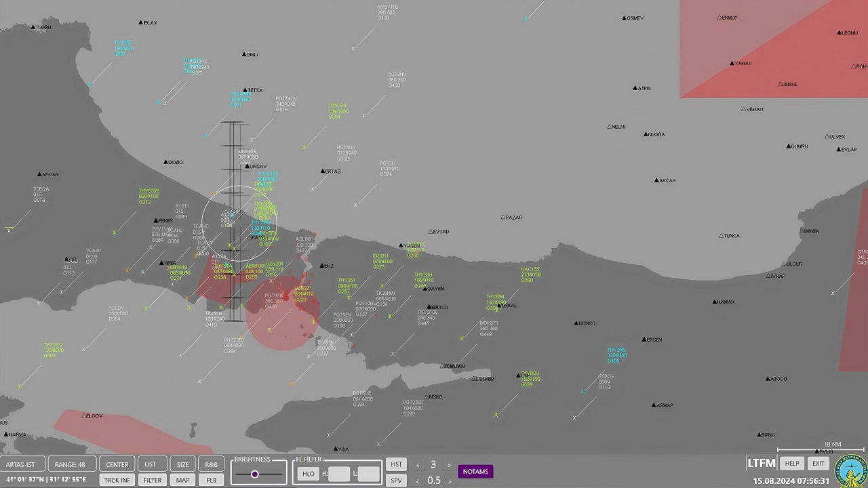Select the TETSA waypoint triangle
This screenshot has width=868, height=488.
[x=247, y=90]
